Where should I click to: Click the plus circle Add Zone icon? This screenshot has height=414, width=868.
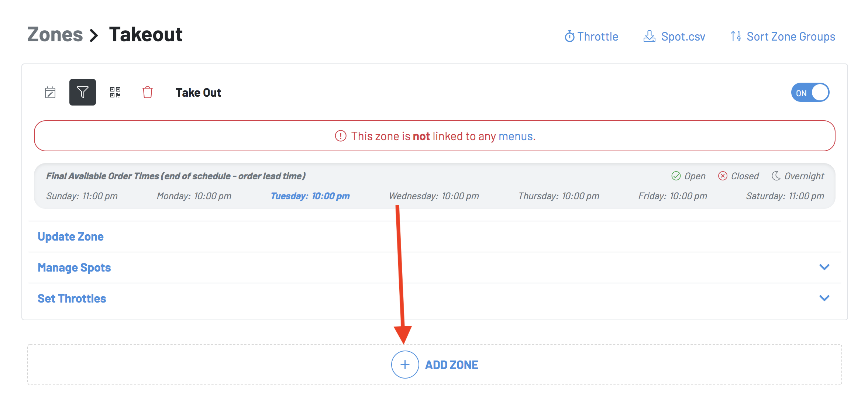click(405, 365)
